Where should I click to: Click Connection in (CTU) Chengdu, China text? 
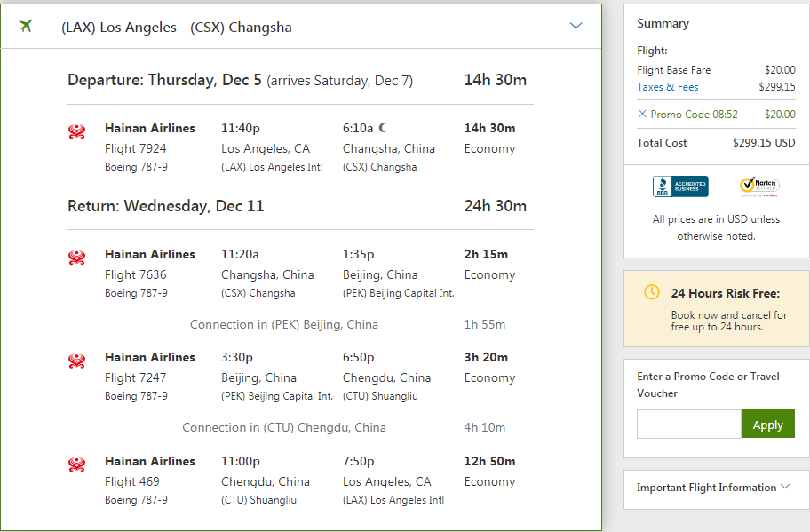pos(283,428)
